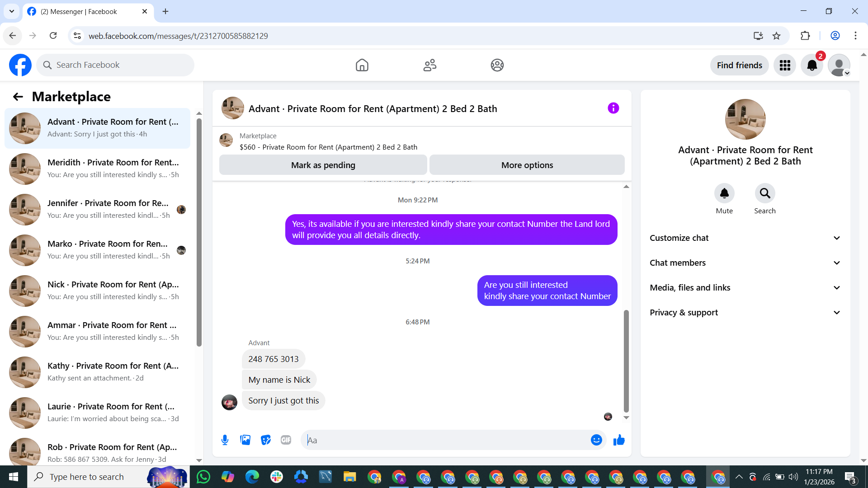868x488 pixels.
Task: Open the Facebook menu grid icon
Action: tap(785, 65)
